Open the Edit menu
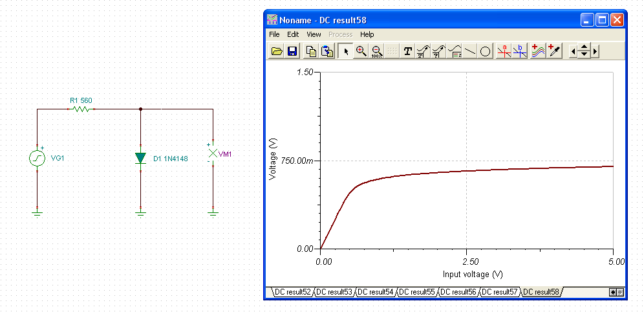This screenshot has width=644, height=314. 293,34
